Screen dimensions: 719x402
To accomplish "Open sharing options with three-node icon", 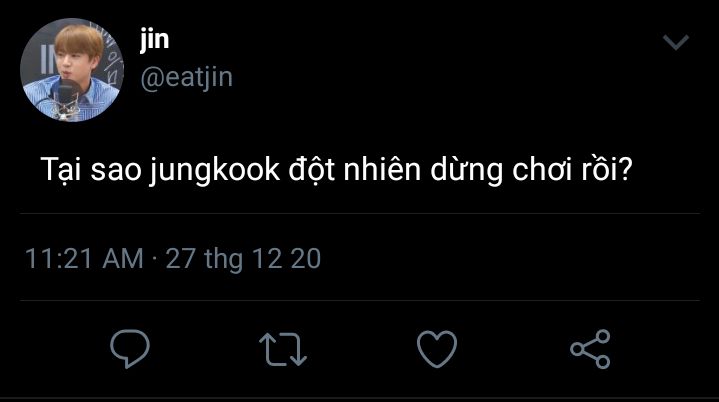I will pyautogui.click(x=590, y=349).
